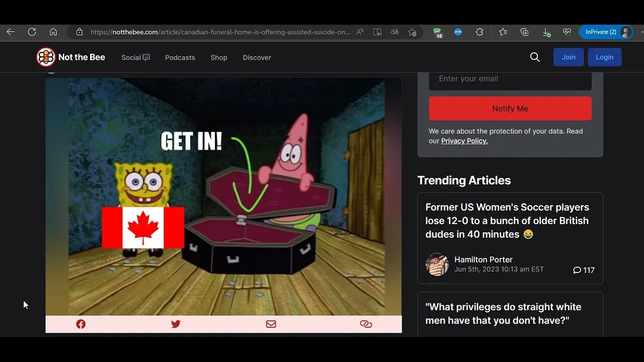This screenshot has height=362, width=644.
Task: Translate the page with the translate icon
Action: point(395,32)
